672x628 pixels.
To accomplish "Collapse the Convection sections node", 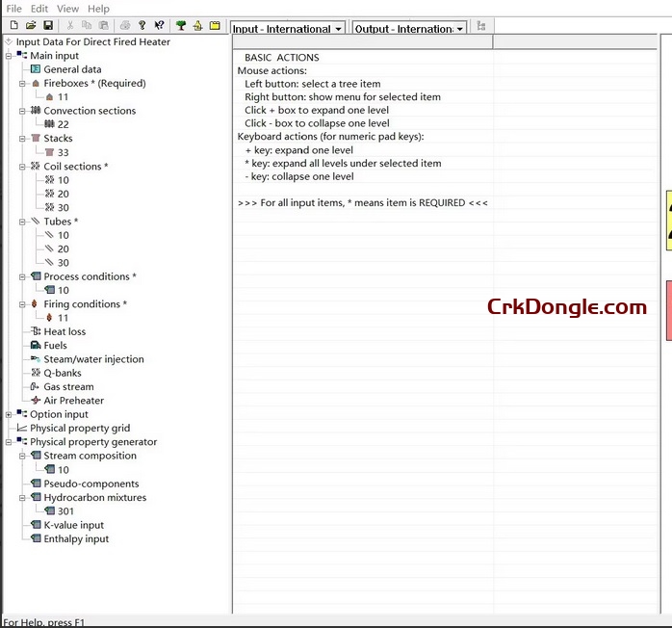I will pos(22,111).
